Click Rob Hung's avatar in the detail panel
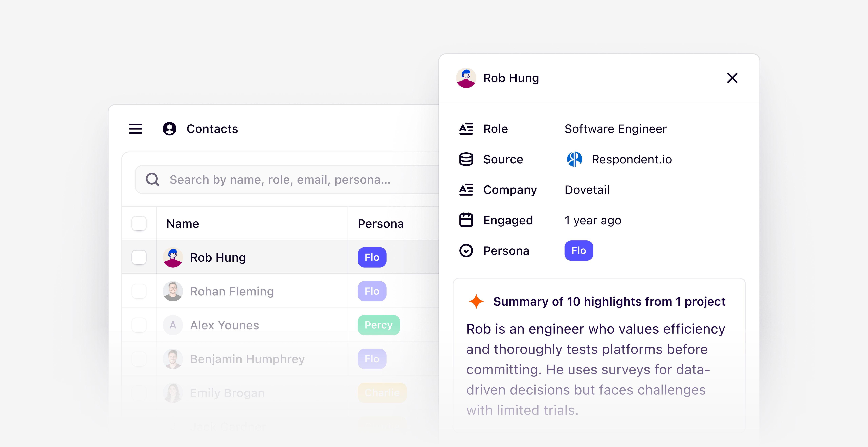The height and width of the screenshot is (447, 868). click(x=466, y=78)
